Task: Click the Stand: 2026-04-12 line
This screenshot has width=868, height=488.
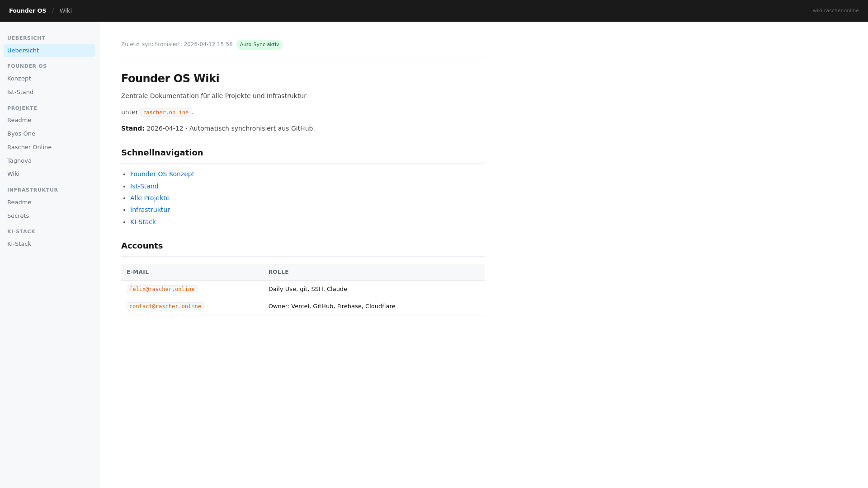Action: [x=218, y=128]
